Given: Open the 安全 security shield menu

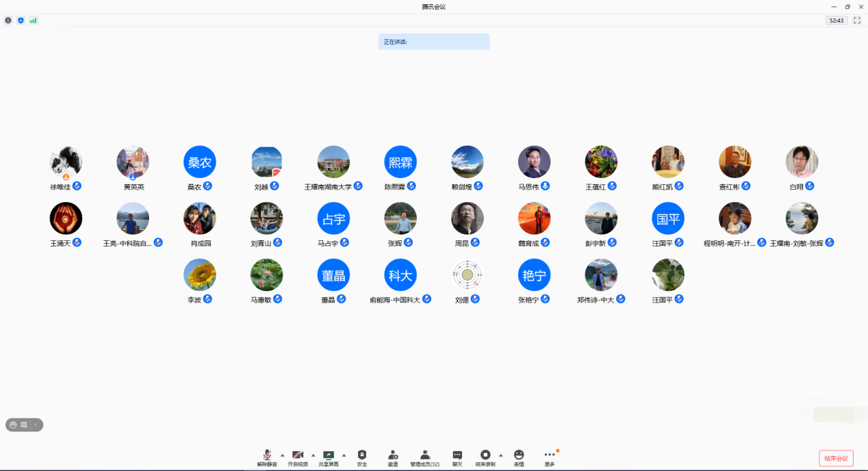Looking at the screenshot, I should click(362, 458).
